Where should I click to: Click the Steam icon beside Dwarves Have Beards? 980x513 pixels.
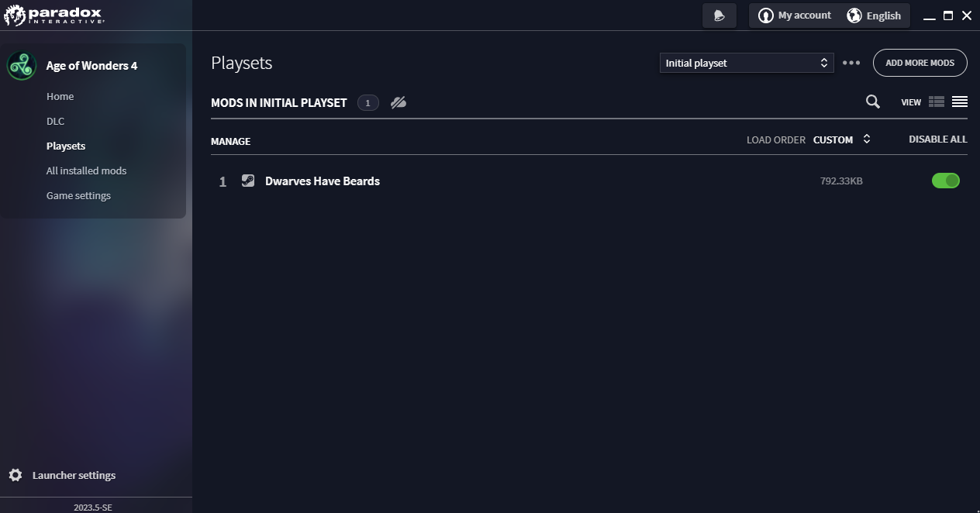pyautogui.click(x=248, y=181)
